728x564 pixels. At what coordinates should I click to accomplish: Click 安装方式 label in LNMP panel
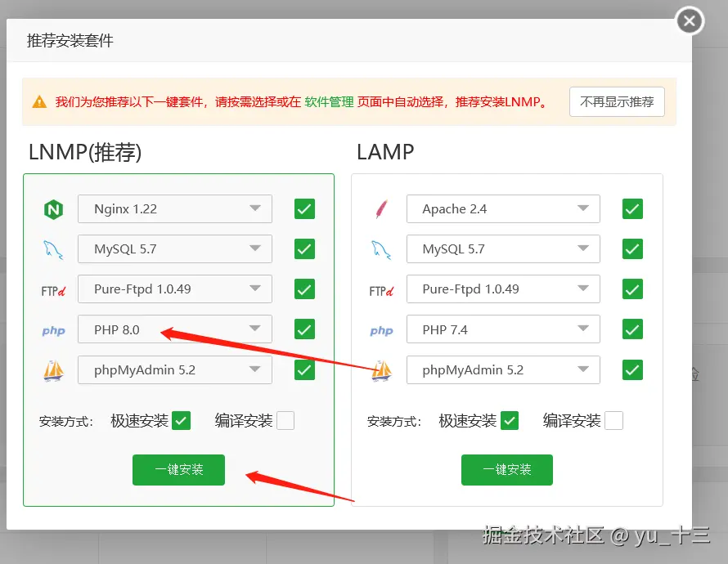pyautogui.click(x=66, y=422)
